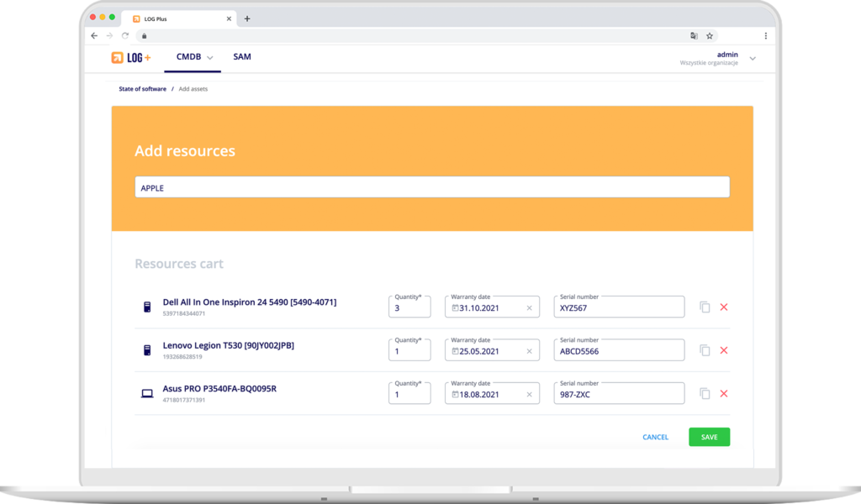Image resolution: width=861 pixels, height=504 pixels.
Task: Remove the Lenovo Legion T530 row
Action: coord(724,350)
